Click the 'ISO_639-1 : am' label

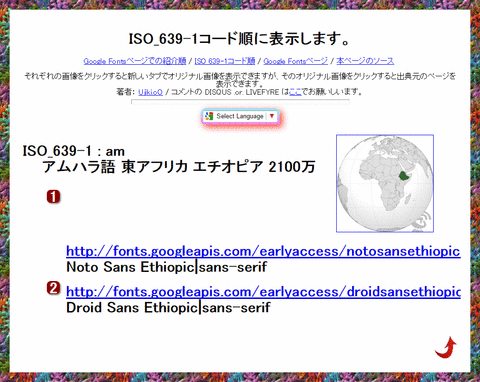(74, 151)
